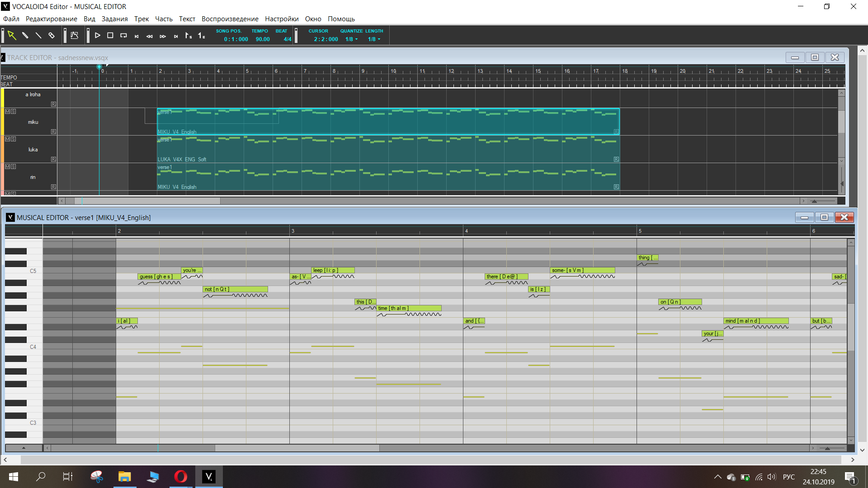Image resolution: width=868 pixels, height=488 pixels.
Task: Toggle loop playback icon
Action: 123,35
